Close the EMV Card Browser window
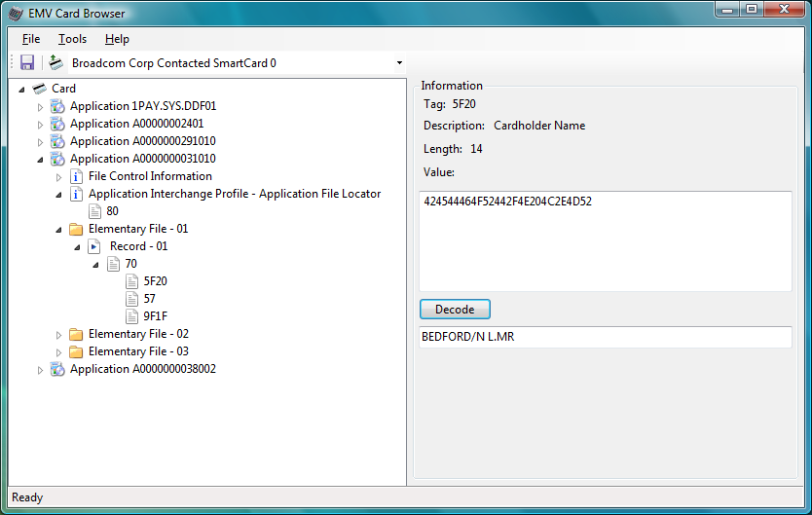812x515 pixels. (x=784, y=10)
